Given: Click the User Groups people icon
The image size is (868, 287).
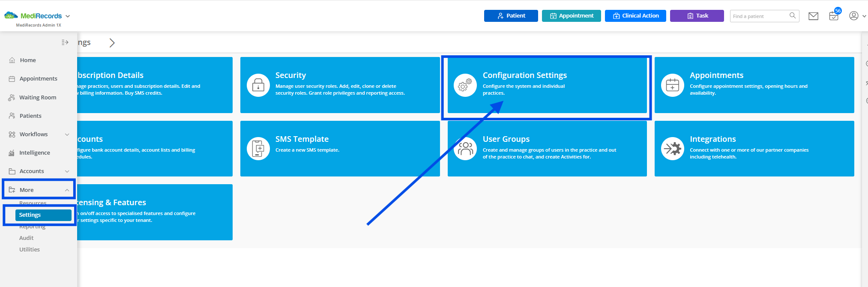Looking at the screenshot, I should (465, 149).
